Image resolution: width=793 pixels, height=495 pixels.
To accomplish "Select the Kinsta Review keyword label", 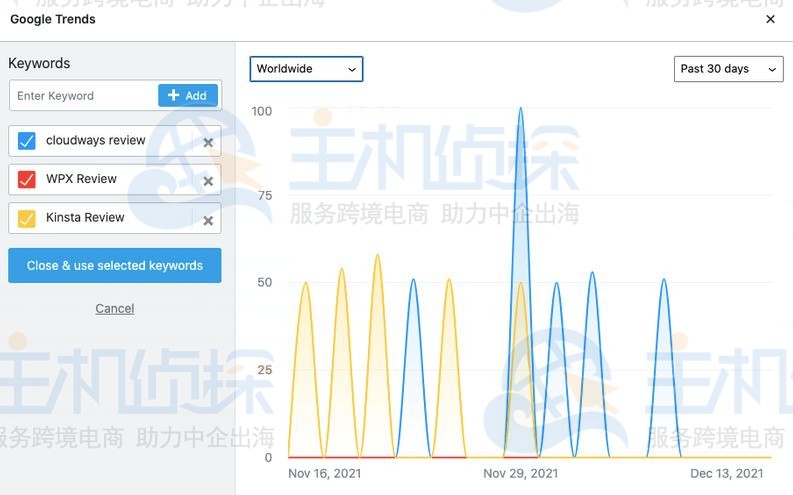I will coord(85,217).
